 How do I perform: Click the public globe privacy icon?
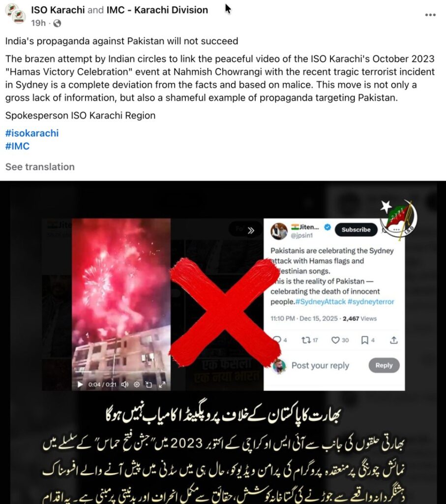(57, 23)
